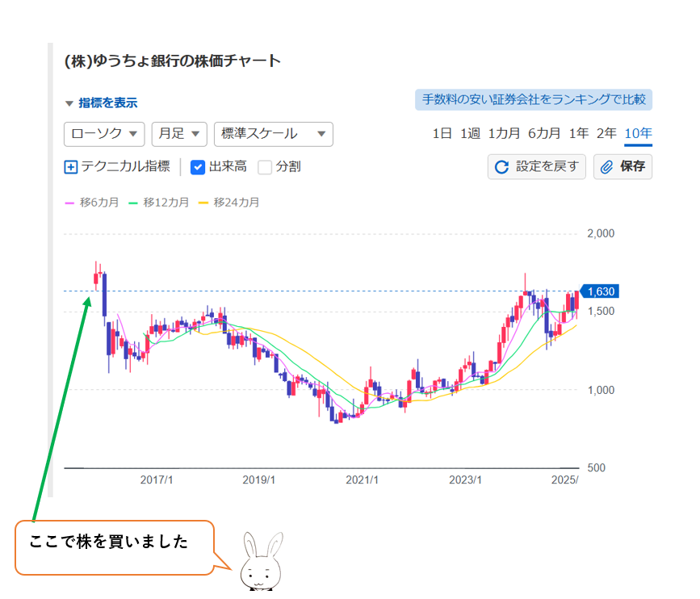Click the (株)ゆうちょ銀行の株価チャート heading
Image resolution: width=700 pixels, height=599 pixels.
pyautogui.click(x=172, y=61)
